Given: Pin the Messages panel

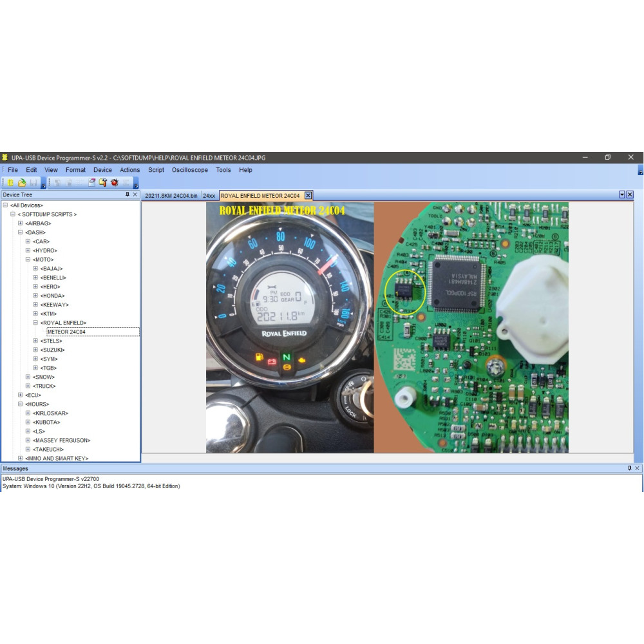Looking at the screenshot, I should click(x=630, y=468).
